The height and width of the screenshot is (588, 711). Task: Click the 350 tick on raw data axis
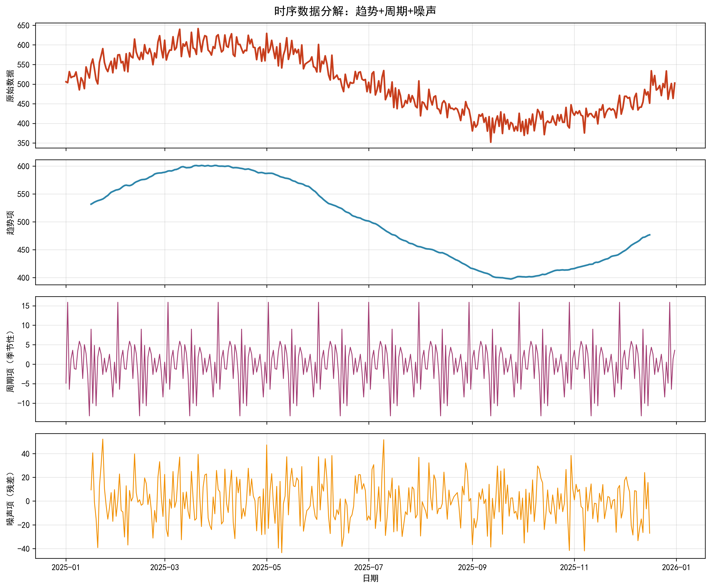(x=23, y=143)
